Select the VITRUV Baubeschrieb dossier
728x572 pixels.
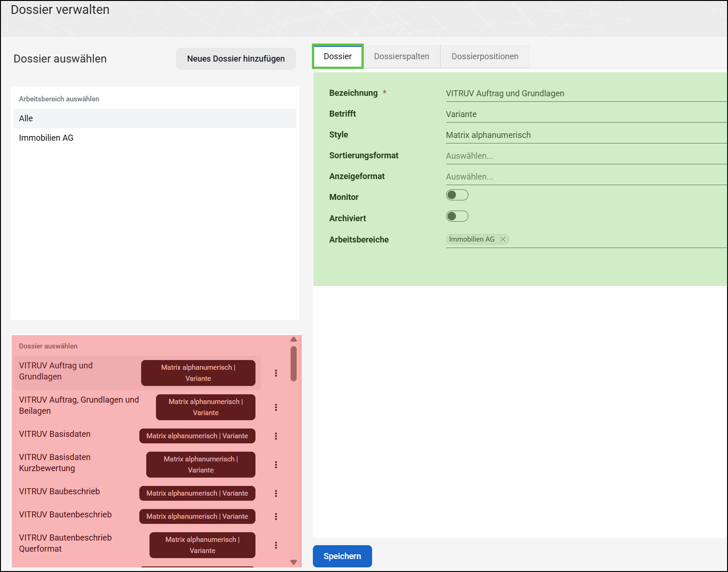click(x=137, y=493)
